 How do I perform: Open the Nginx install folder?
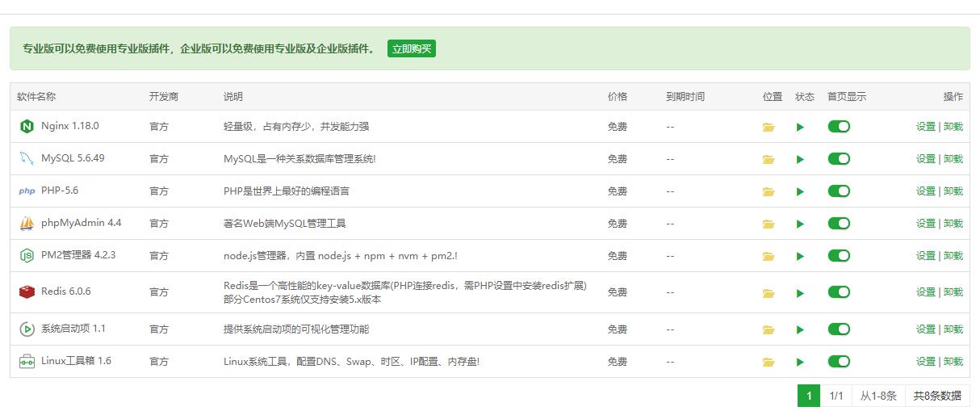coord(769,127)
